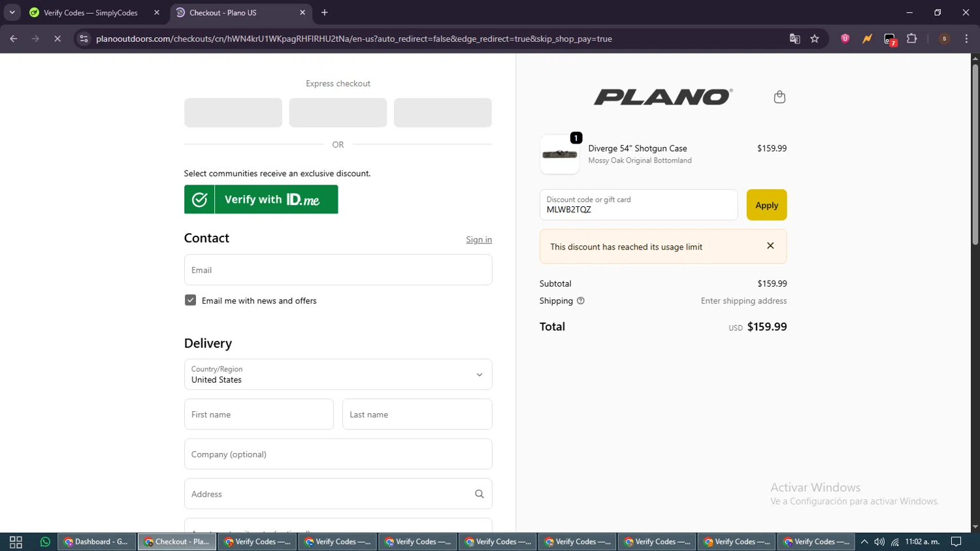View site information icon in address bar
Viewport: 980px width, 551px height.
pyautogui.click(x=84, y=39)
